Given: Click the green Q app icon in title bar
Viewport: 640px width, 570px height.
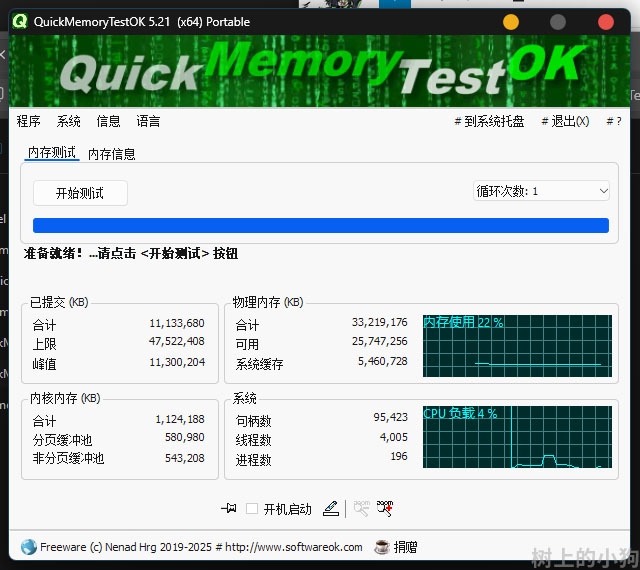Looking at the screenshot, I should (20, 21).
